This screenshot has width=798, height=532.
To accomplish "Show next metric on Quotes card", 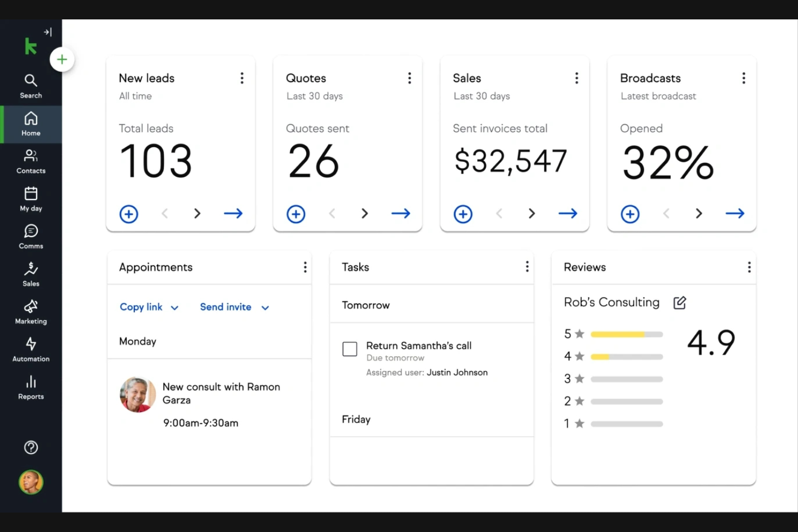I will [364, 213].
